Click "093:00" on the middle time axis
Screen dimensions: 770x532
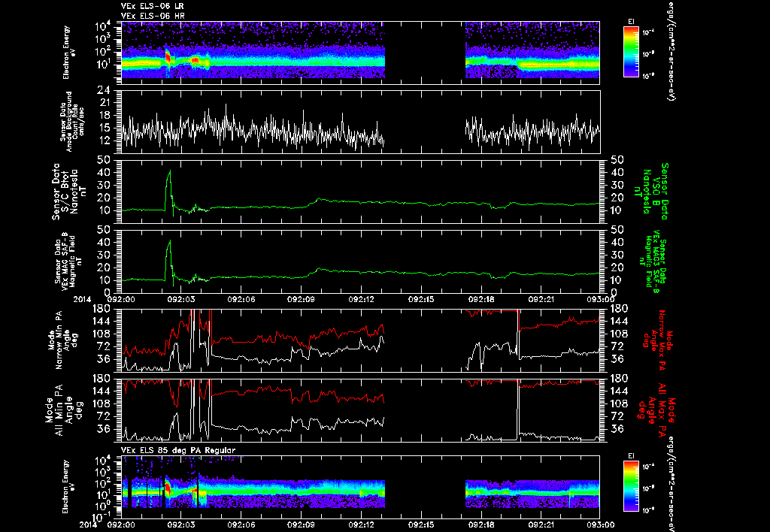(601, 299)
